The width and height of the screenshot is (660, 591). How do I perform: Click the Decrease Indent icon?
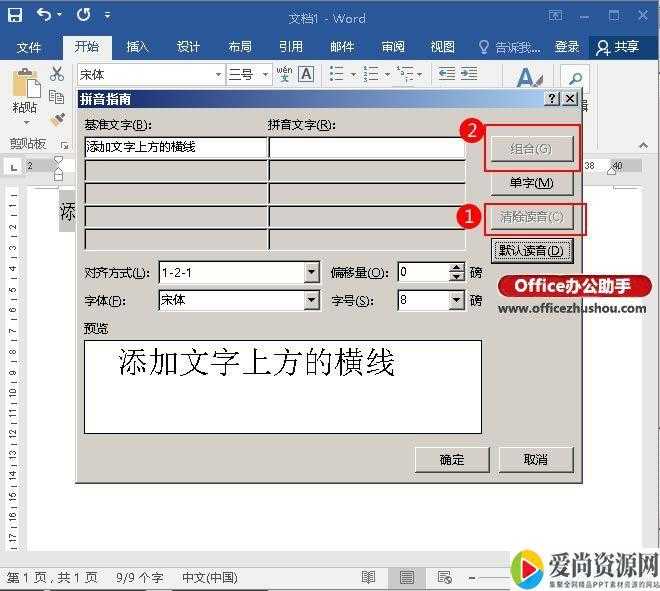446,74
